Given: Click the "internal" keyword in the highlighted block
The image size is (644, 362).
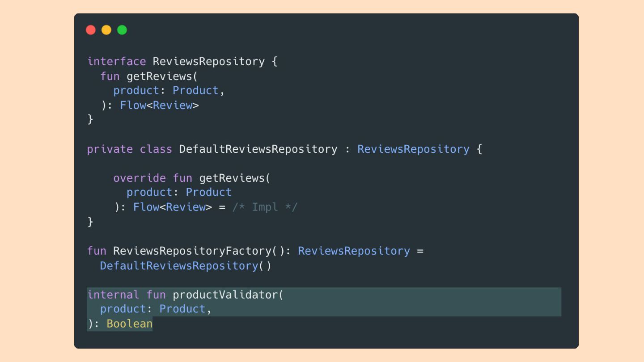Looking at the screenshot, I should 113,295.
